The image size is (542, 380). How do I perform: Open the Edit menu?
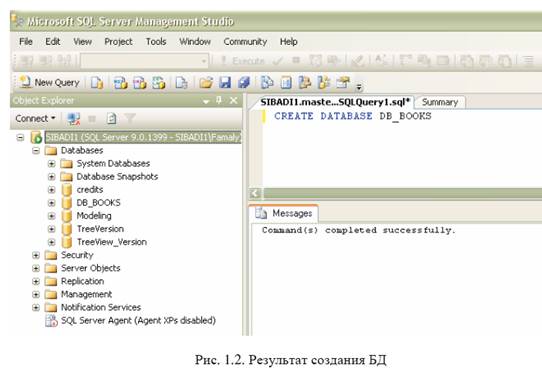click(x=53, y=42)
